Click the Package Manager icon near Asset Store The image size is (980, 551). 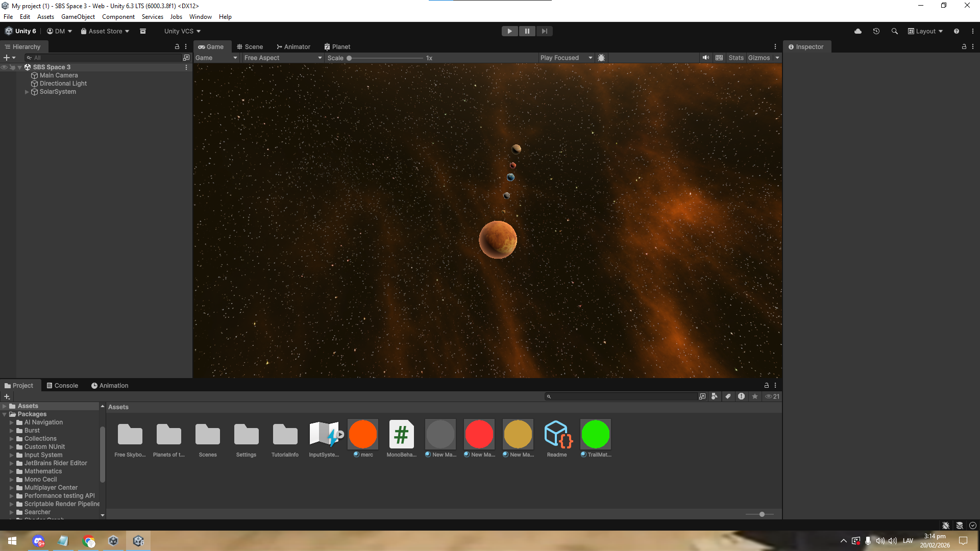click(143, 31)
